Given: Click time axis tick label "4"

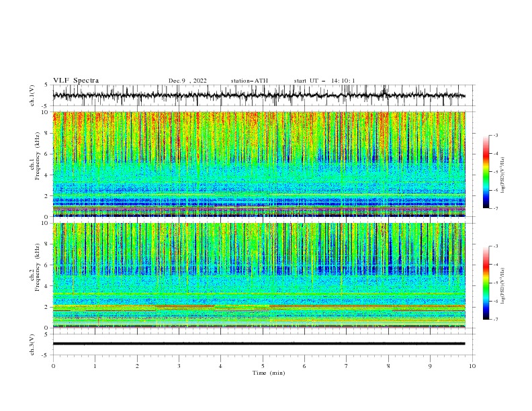Looking at the screenshot, I should pos(220,366).
